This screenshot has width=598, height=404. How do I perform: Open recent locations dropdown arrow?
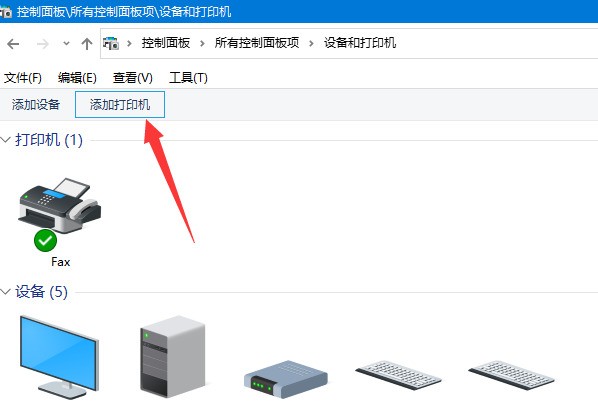(66, 43)
